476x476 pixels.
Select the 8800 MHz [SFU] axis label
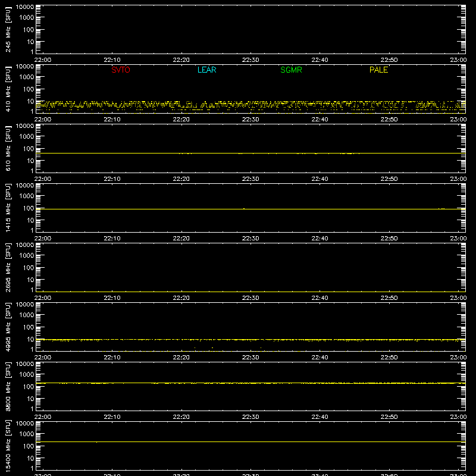coord(8,386)
